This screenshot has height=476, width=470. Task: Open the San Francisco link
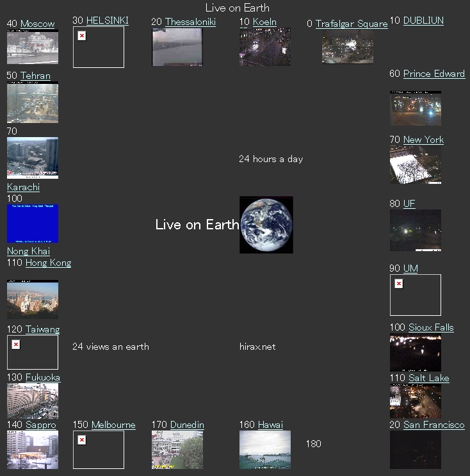pyautogui.click(x=434, y=425)
